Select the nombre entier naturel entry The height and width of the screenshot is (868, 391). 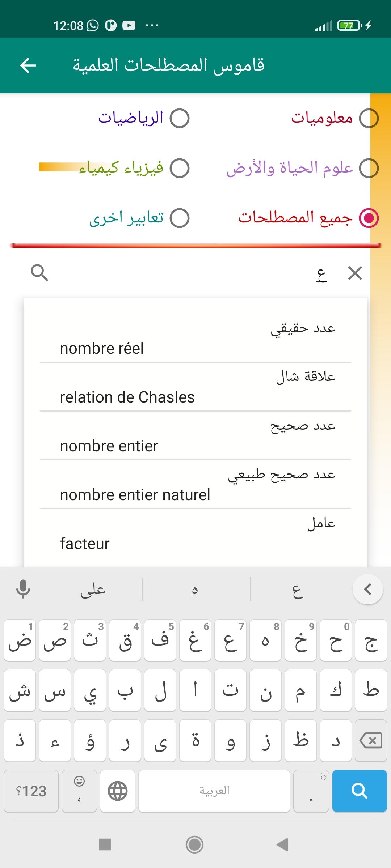(195, 485)
